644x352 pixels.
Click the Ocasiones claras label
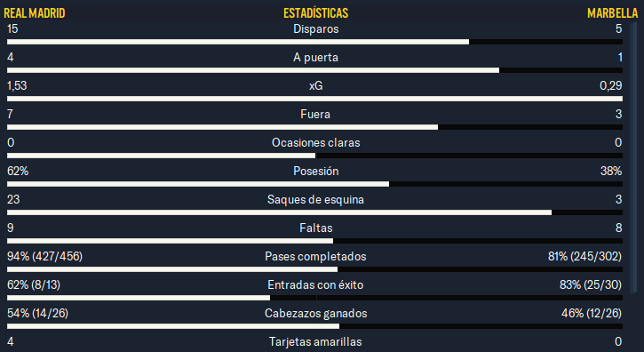(x=316, y=143)
